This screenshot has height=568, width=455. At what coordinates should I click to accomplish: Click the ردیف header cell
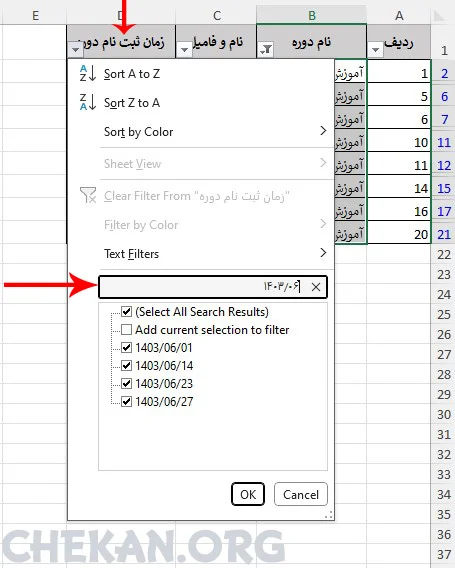click(399, 42)
